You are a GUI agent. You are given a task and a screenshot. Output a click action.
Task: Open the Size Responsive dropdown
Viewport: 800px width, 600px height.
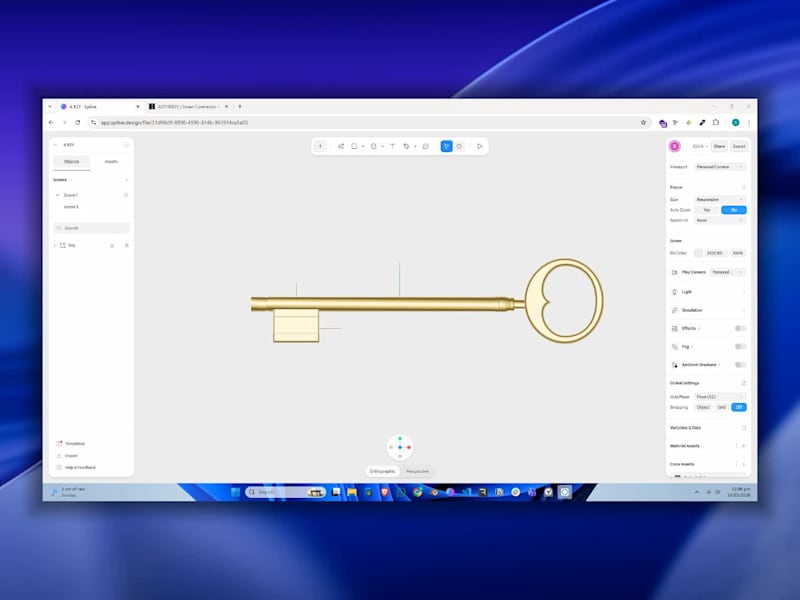[720, 199]
